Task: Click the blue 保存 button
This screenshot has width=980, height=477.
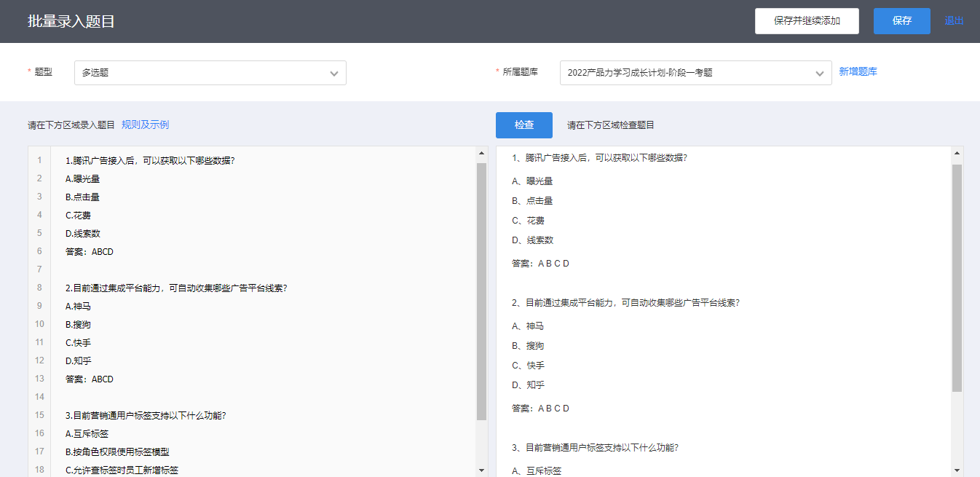Action: (x=902, y=21)
